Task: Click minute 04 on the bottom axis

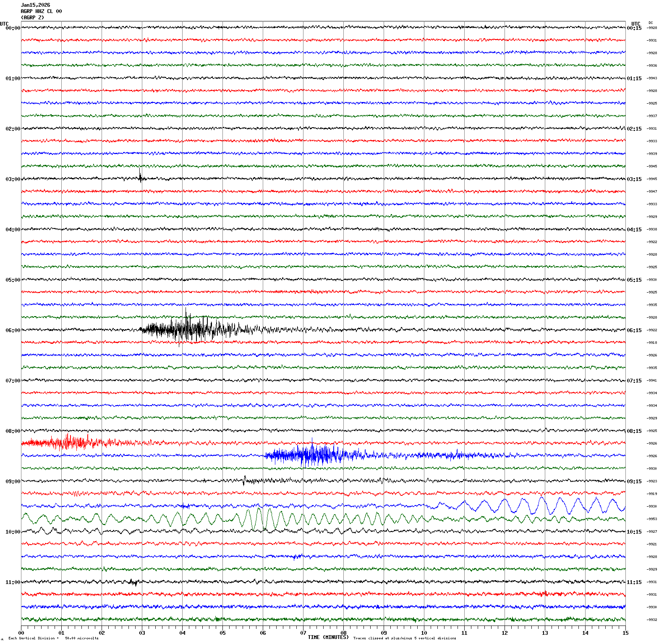Action: point(182,633)
